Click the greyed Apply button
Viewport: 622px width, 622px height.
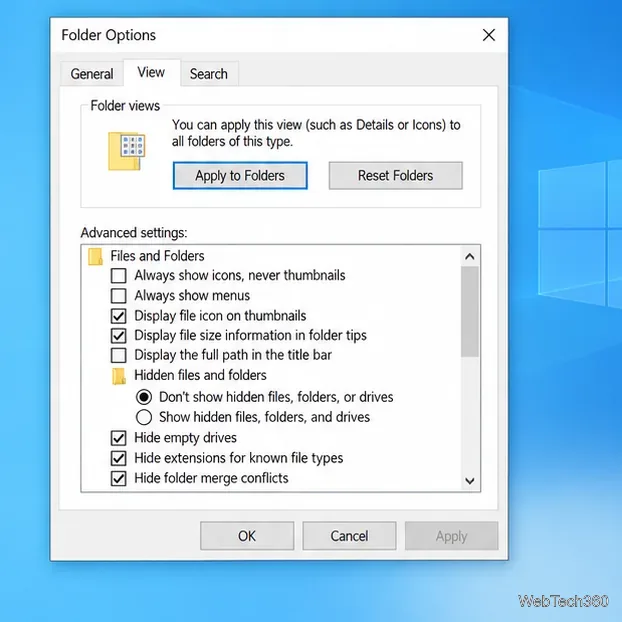451,536
